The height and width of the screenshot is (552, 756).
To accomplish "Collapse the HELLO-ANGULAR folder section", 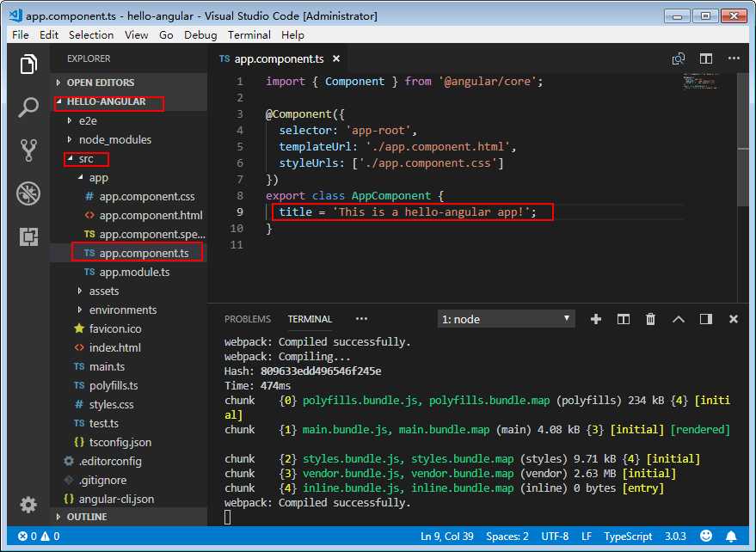I will [129, 101].
